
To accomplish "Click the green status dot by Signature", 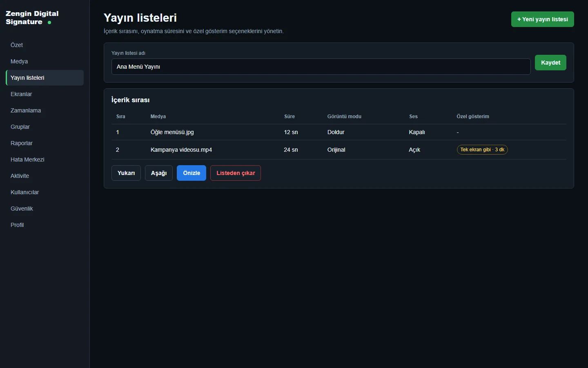I will (x=49, y=22).
